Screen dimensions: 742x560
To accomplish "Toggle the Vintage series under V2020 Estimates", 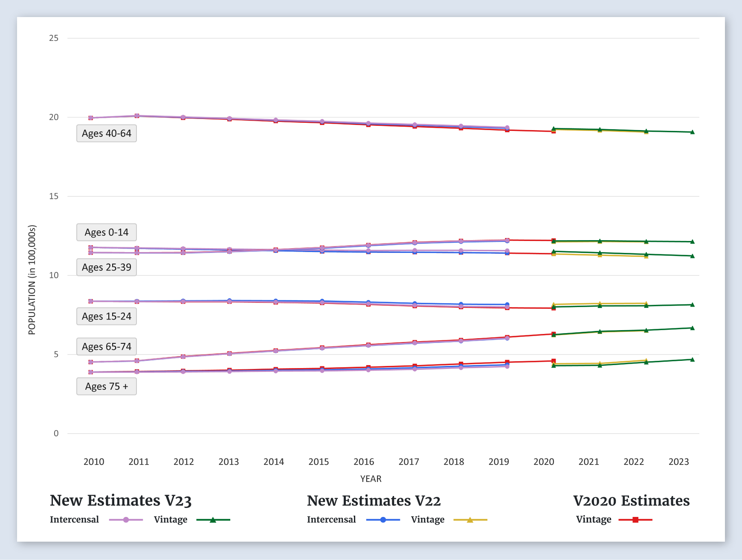I will click(x=593, y=519).
